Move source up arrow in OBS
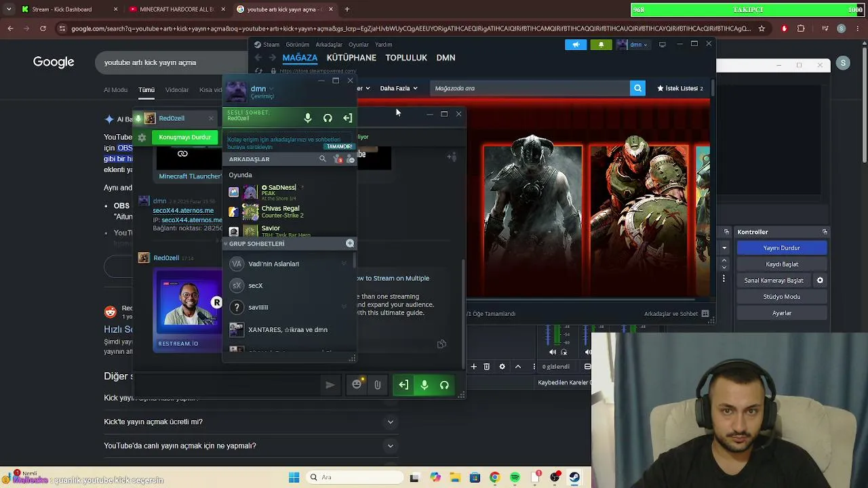 pos(518,367)
